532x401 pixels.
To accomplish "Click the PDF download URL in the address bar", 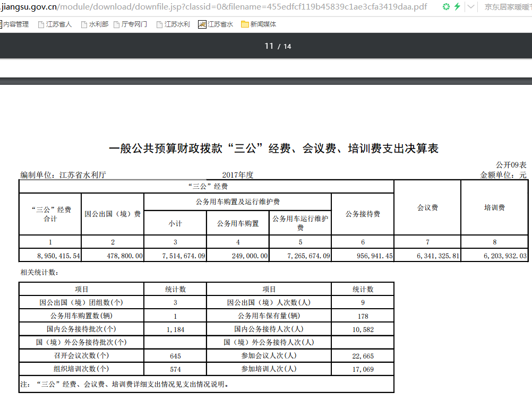I will pyautogui.click(x=214, y=7).
